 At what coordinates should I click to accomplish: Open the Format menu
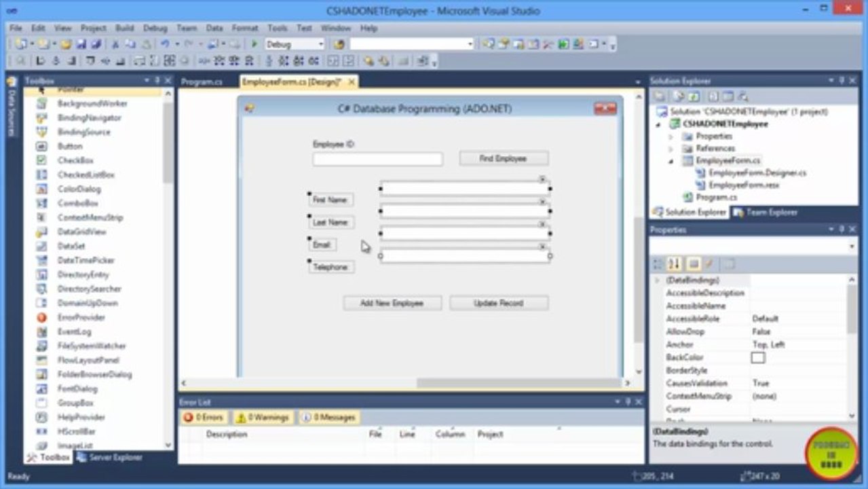tap(245, 28)
